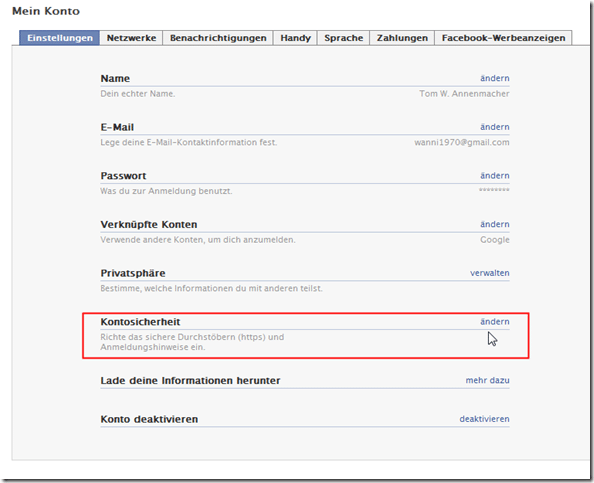This screenshot has height=483, width=594.
Task: Click the 'Name' section heading
Action: point(115,78)
